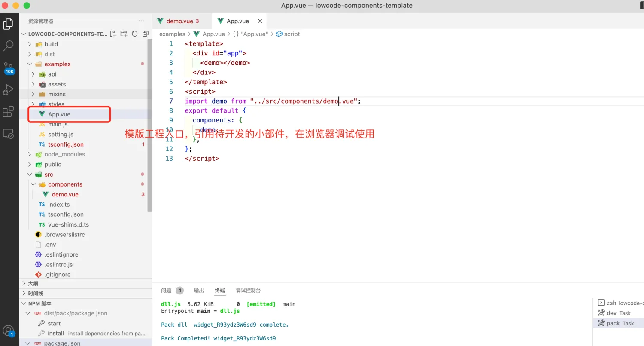Expand the 大纲 outline section

coord(33,283)
